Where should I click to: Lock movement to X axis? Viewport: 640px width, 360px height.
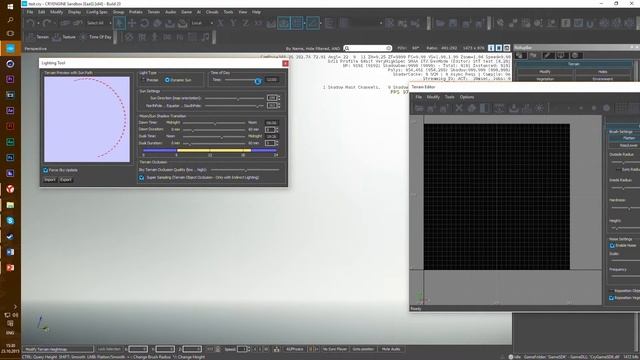point(220,23)
